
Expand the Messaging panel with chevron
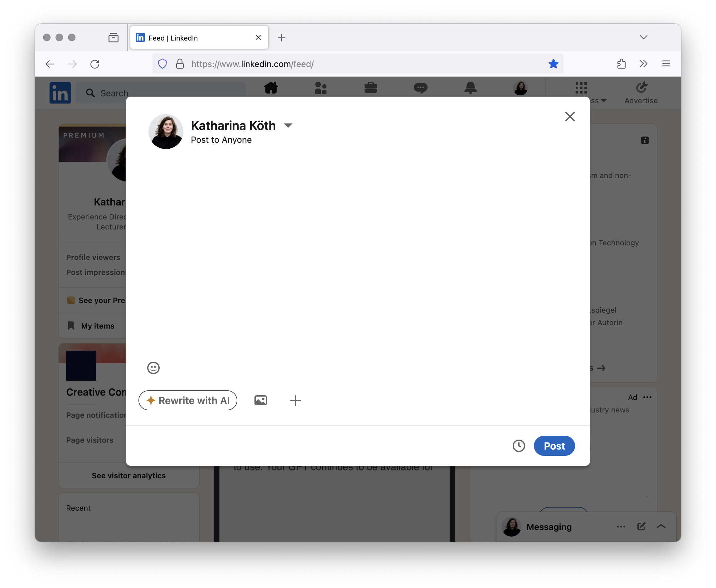[661, 526]
